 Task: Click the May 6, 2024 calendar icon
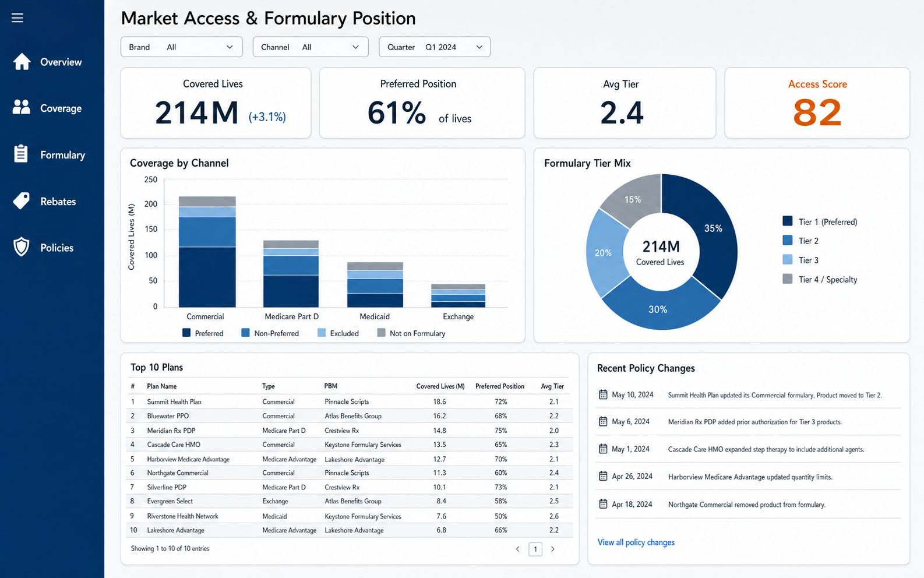click(x=603, y=422)
